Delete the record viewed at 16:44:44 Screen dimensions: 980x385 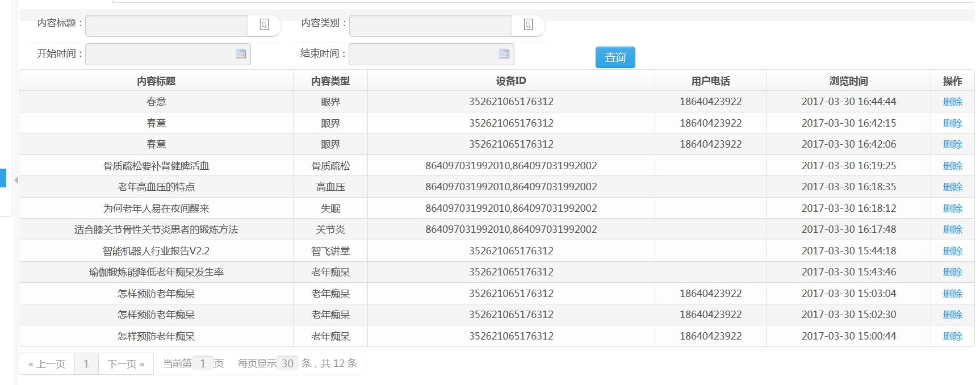(952, 102)
